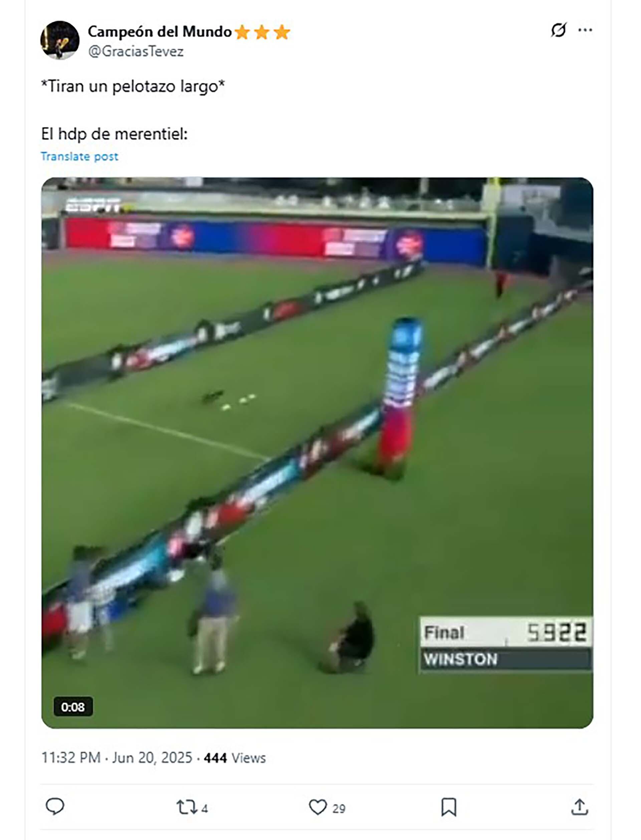The width and height of the screenshot is (641, 840).
Task: Repost this tweet with the retweet icon
Action: tap(187, 807)
